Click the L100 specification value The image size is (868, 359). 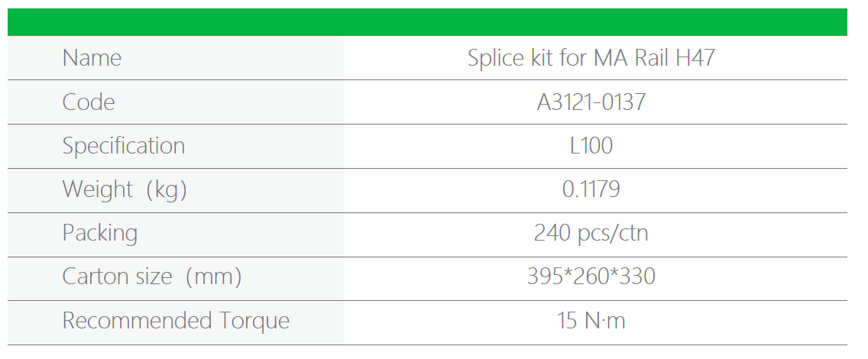click(x=591, y=146)
